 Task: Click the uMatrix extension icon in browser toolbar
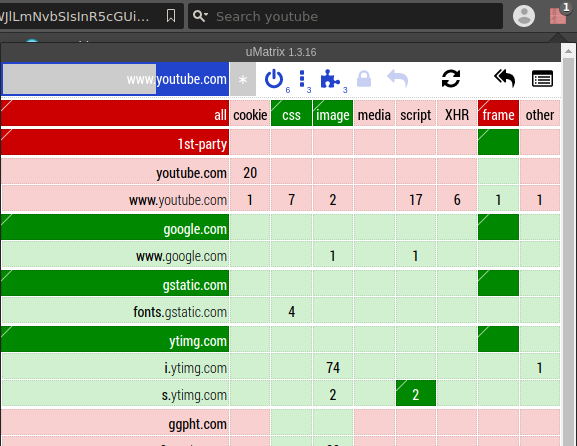(x=558, y=15)
